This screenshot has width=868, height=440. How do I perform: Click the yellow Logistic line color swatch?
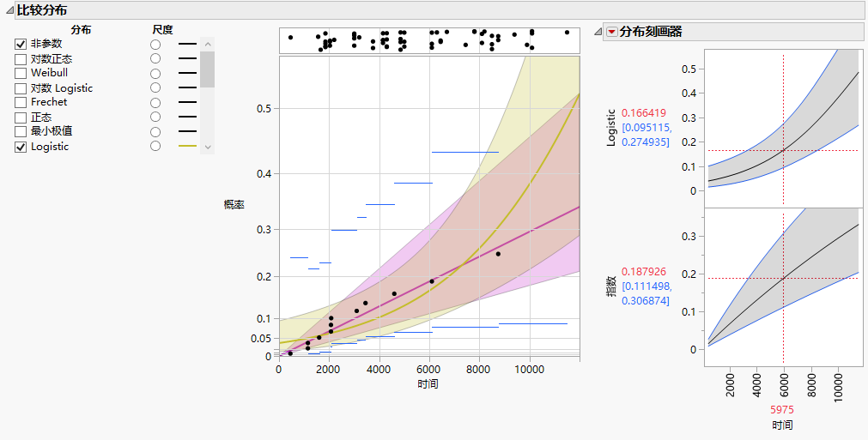tap(188, 146)
